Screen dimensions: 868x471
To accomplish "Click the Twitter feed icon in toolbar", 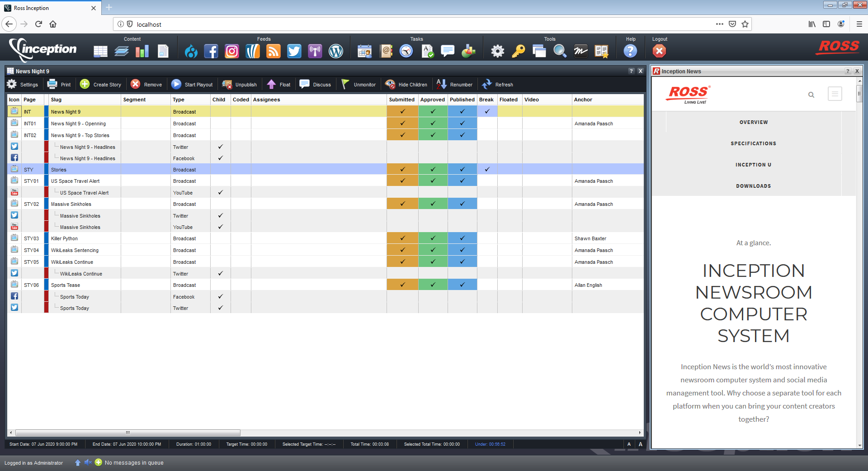I will pyautogui.click(x=294, y=51).
